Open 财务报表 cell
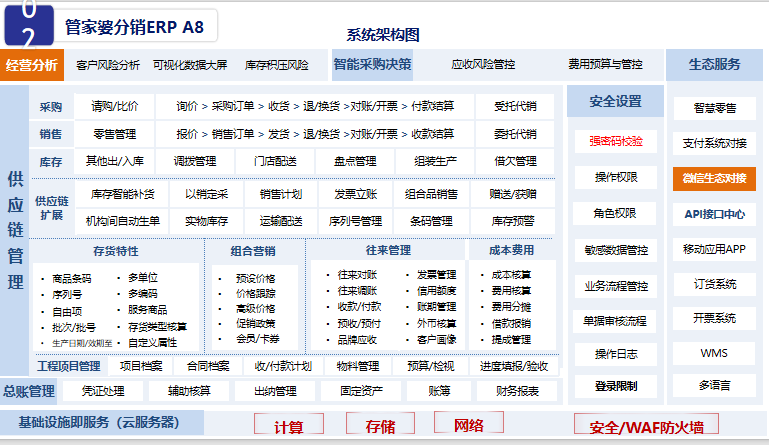Screen dimensions: 769x445 pos(517,391)
